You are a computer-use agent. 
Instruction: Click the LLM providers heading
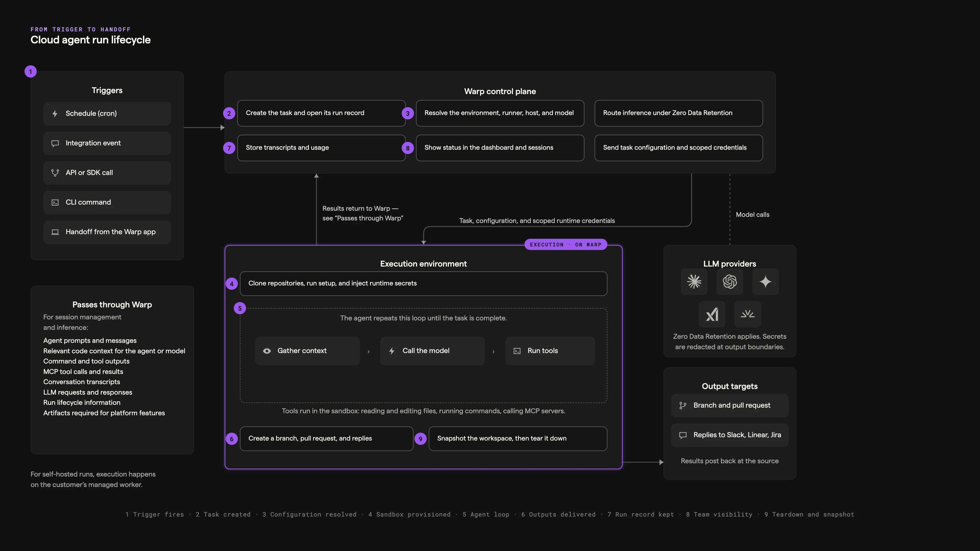click(x=730, y=264)
